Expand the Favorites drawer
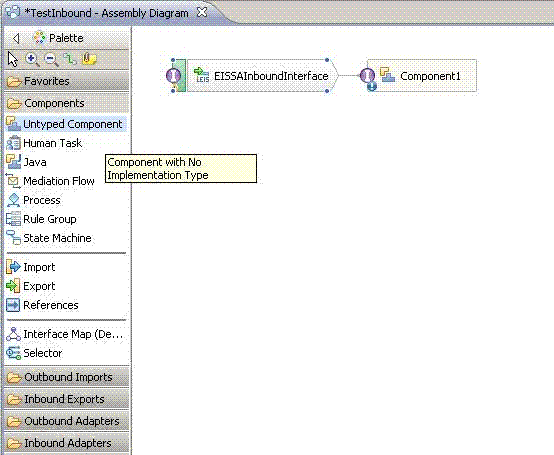The image size is (554, 455). click(x=67, y=81)
